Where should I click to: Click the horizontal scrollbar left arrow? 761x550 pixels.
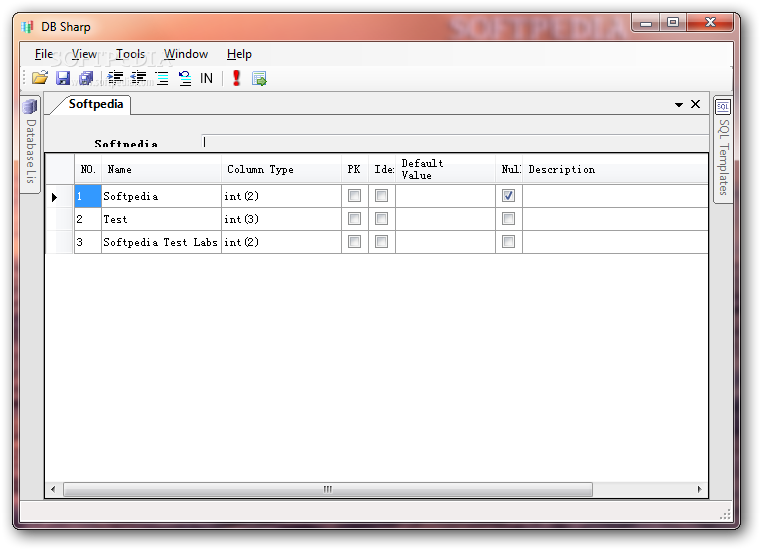53,489
